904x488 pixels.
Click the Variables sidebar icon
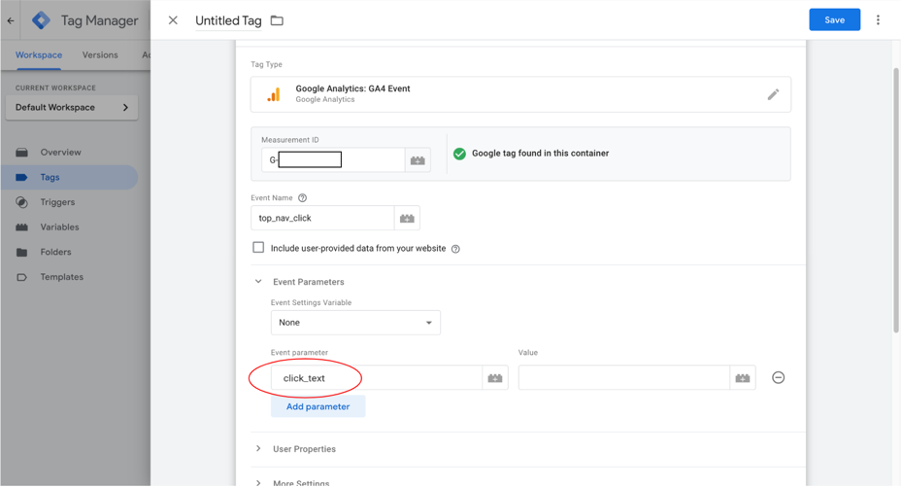(22, 227)
